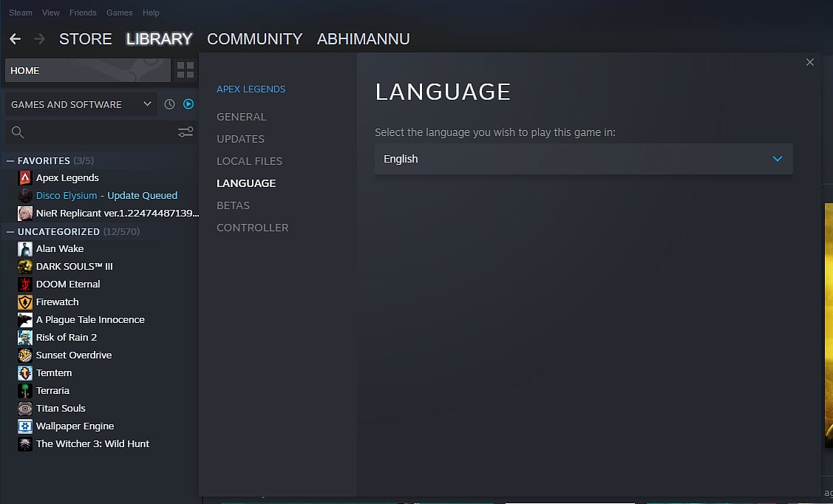
Task: Click the DOOM Eternal game icon
Action: 25,284
